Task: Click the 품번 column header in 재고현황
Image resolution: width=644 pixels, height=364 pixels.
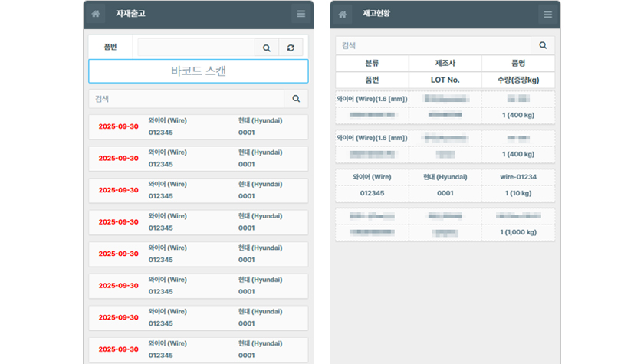Action: 372,80
